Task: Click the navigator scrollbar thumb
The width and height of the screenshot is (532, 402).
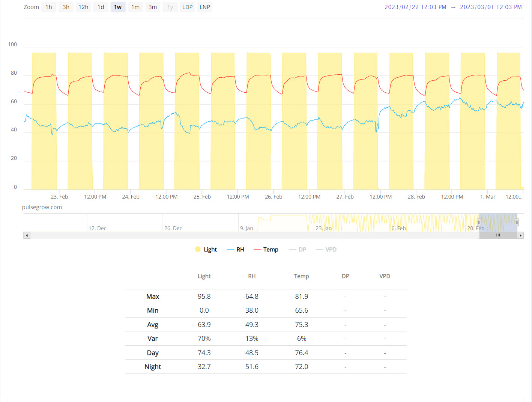Action: (x=498, y=235)
